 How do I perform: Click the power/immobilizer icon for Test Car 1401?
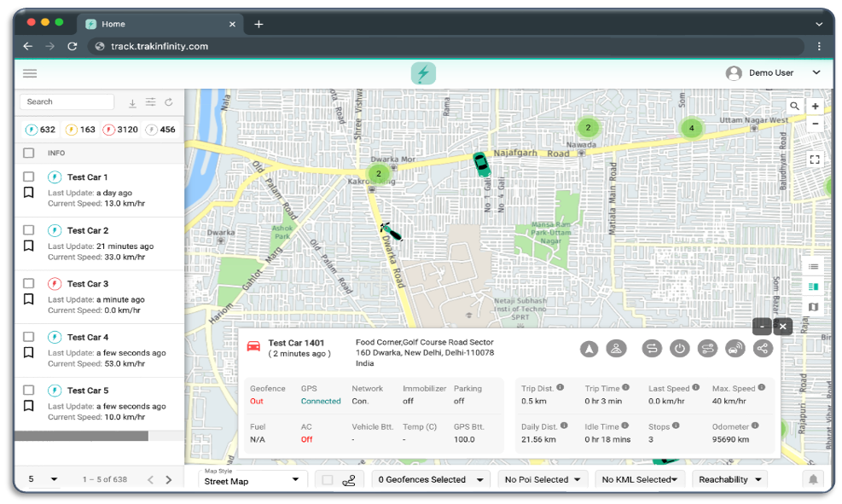(679, 348)
